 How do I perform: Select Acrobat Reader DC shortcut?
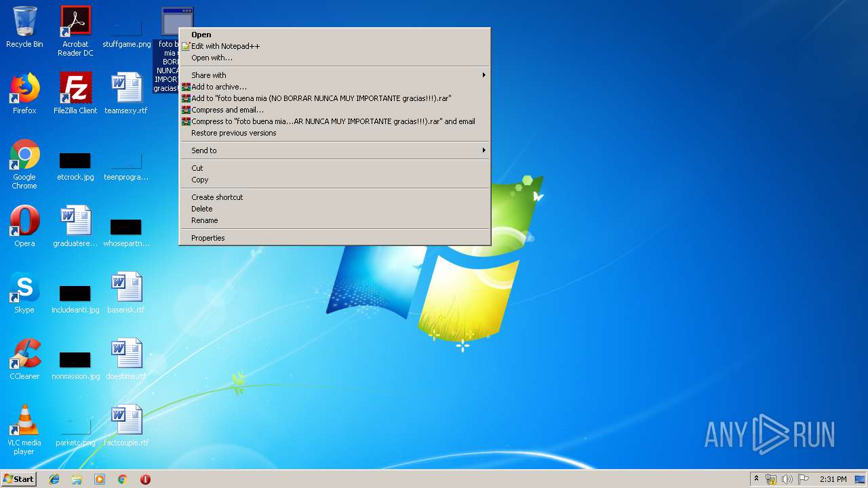coord(75,30)
